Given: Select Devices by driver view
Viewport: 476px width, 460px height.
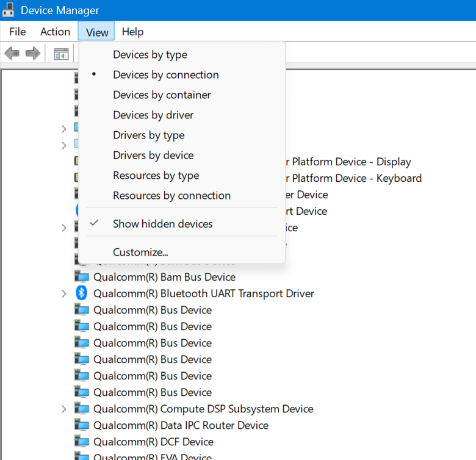Looking at the screenshot, I should pos(182,115).
